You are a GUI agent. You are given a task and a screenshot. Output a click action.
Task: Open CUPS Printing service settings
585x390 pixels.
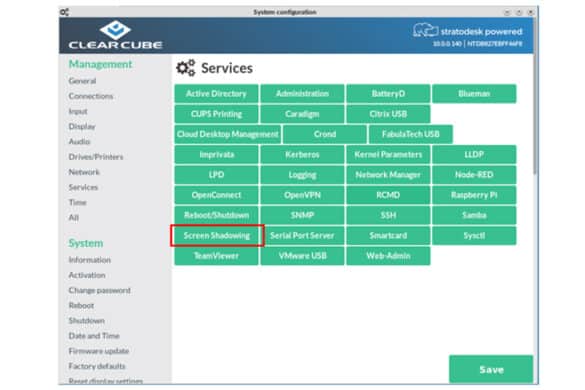[216, 114]
